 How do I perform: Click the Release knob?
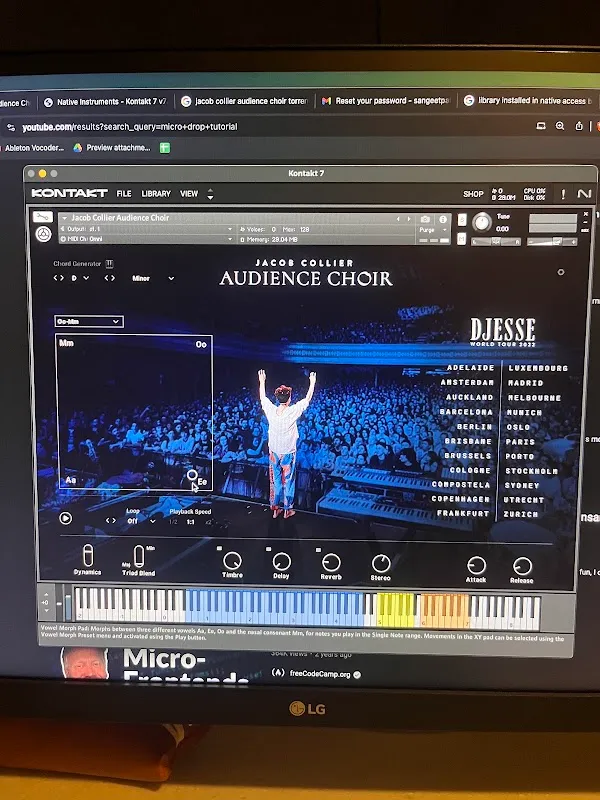coord(522,566)
